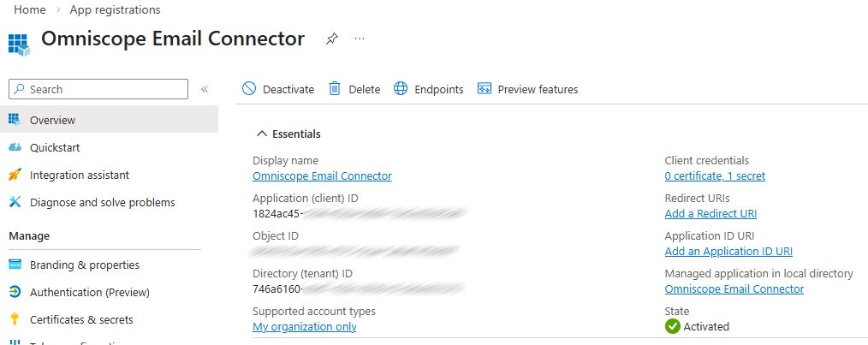Click the Branding & properties icon
The image size is (868, 345).
(x=15, y=265)
